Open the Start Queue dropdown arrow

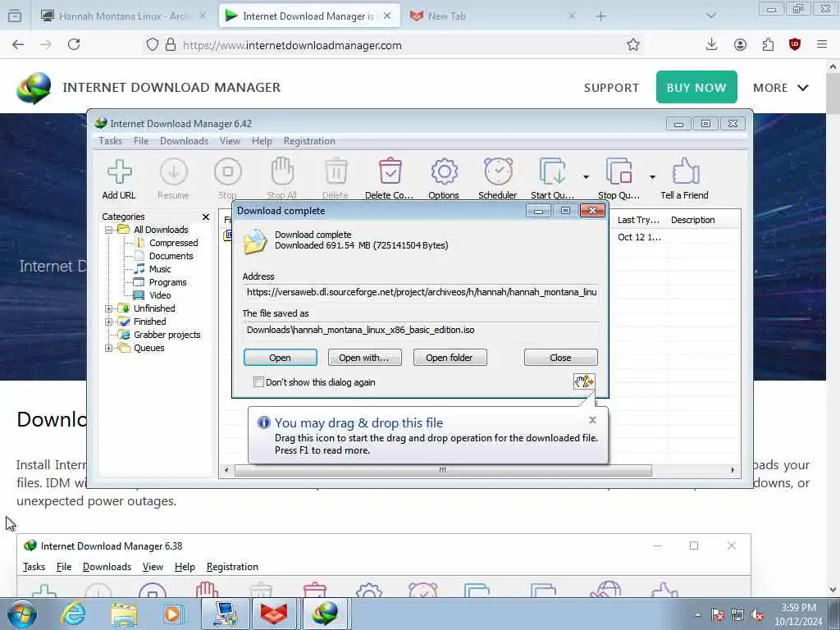click(586, 177)
